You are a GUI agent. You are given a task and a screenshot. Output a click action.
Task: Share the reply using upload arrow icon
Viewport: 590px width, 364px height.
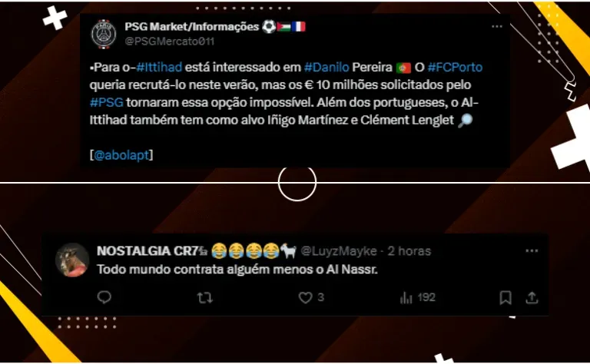pyautogui.click(x=532, y=297)
